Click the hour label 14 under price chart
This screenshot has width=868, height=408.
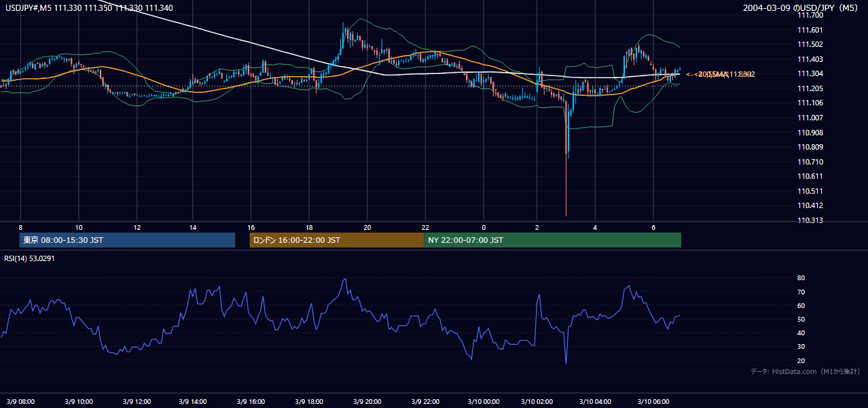point(194,227)
